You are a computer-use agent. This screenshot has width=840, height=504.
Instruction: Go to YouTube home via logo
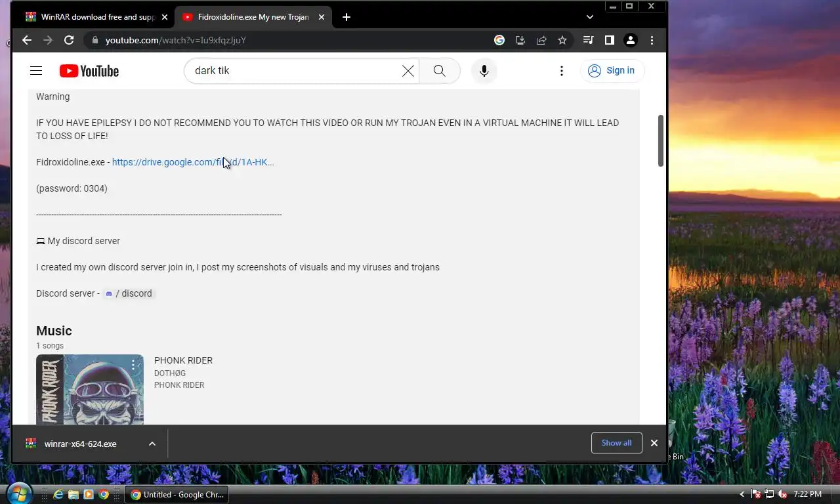[x=89, y=71]
